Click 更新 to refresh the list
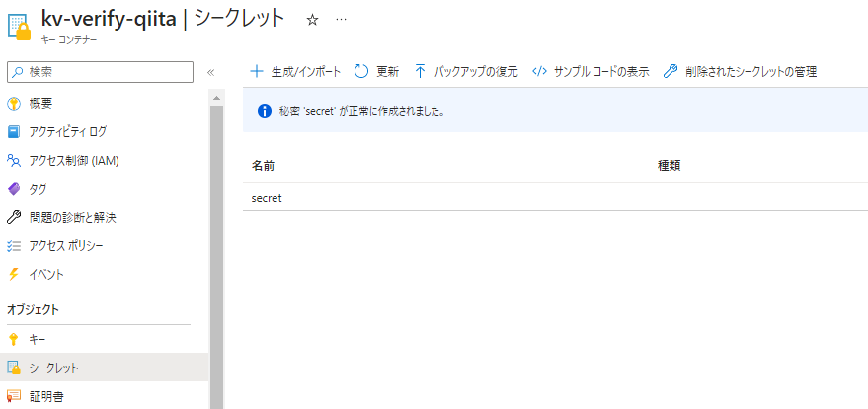 coord(387,72)
